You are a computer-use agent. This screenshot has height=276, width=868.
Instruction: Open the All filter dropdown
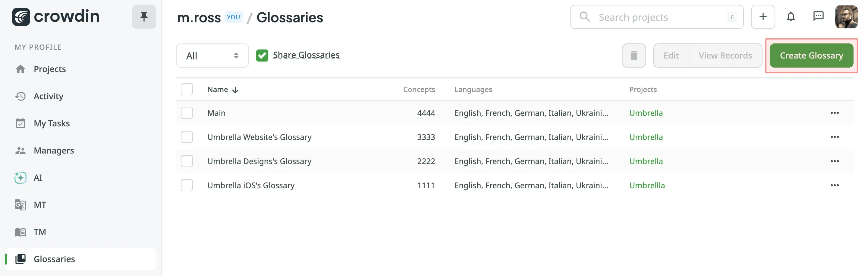pos(212,55)
